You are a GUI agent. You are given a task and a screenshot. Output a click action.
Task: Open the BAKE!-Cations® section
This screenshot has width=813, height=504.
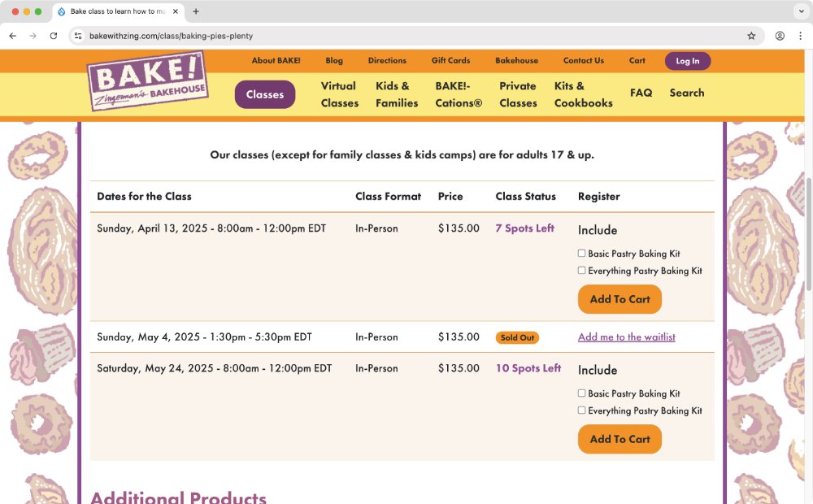(x=458, y=93)
